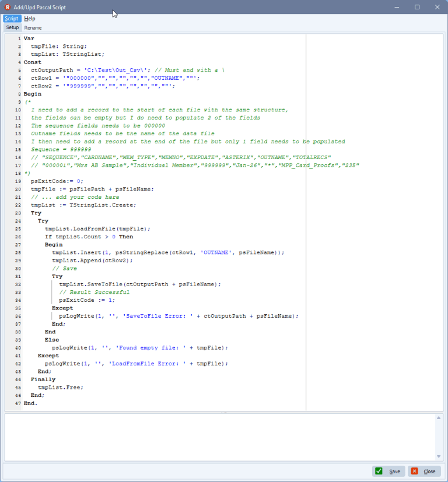448x482 pixels.
Task: Click the '// ... add your code here' comment
Action: (75, 197)
